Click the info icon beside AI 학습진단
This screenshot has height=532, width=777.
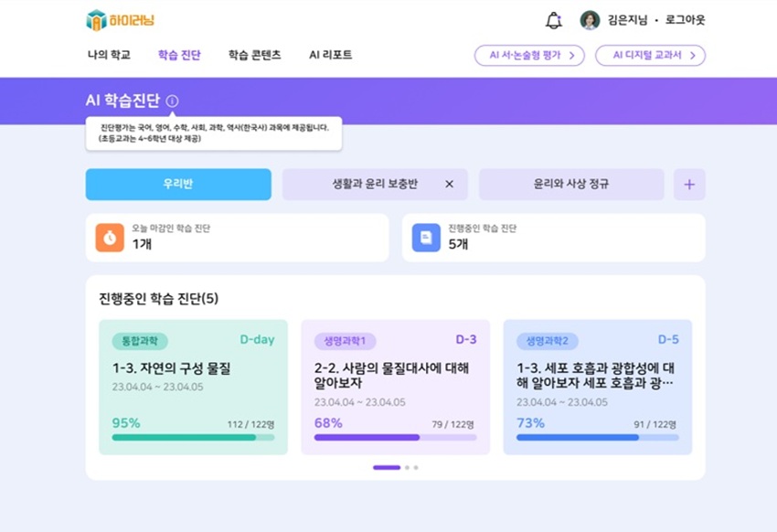(173, 101)
